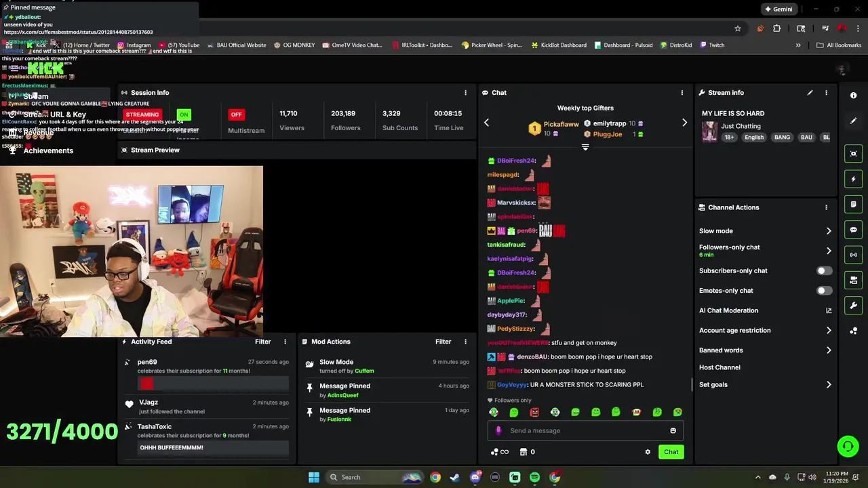
Task: Open Activity Feed Filter dropdown
Action: click(262, 342)
